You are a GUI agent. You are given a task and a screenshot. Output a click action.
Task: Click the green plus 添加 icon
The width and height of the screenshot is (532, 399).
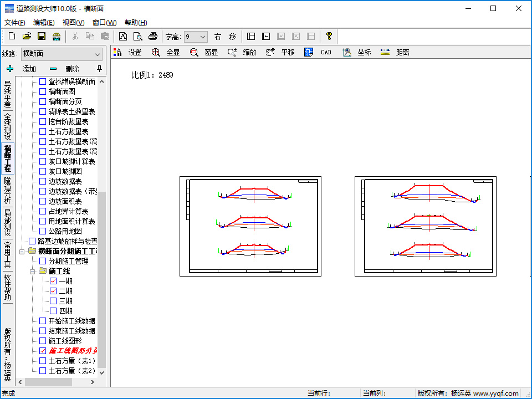pyautogui.click(x=10, y=69)
